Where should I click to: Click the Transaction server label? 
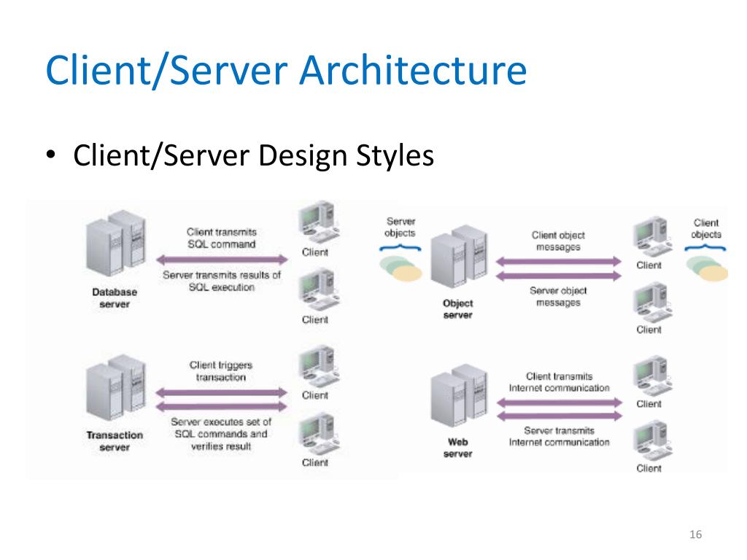115,441
